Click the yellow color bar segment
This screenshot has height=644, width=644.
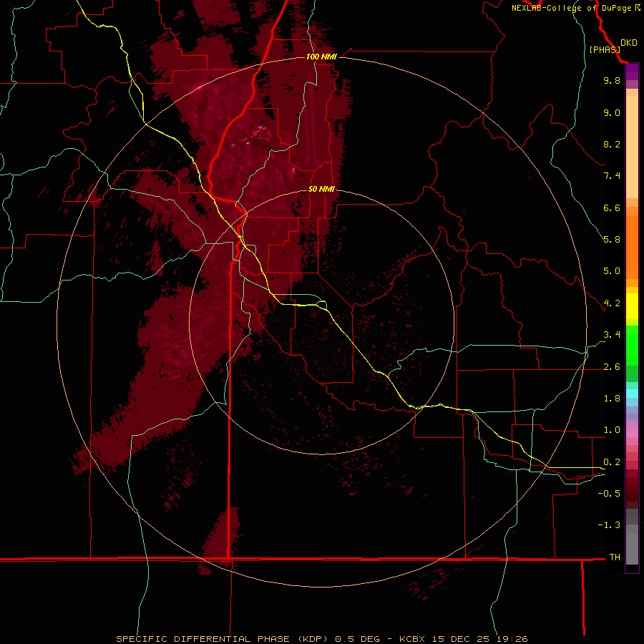click(632, 306)
